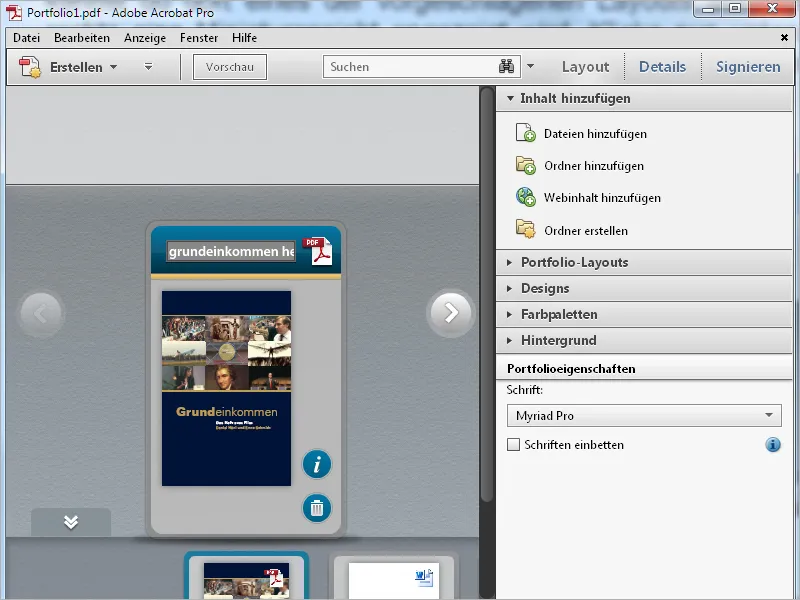The image size is (800, 600).
Task: Click the Erstellen PDF create icon
Action: coord(30,67)
